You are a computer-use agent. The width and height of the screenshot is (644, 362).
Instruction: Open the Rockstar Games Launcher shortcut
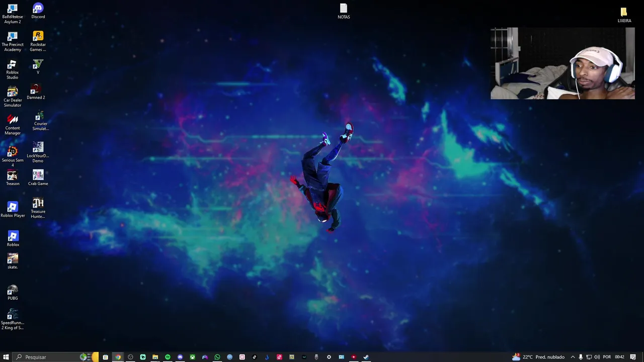[38, 41]
